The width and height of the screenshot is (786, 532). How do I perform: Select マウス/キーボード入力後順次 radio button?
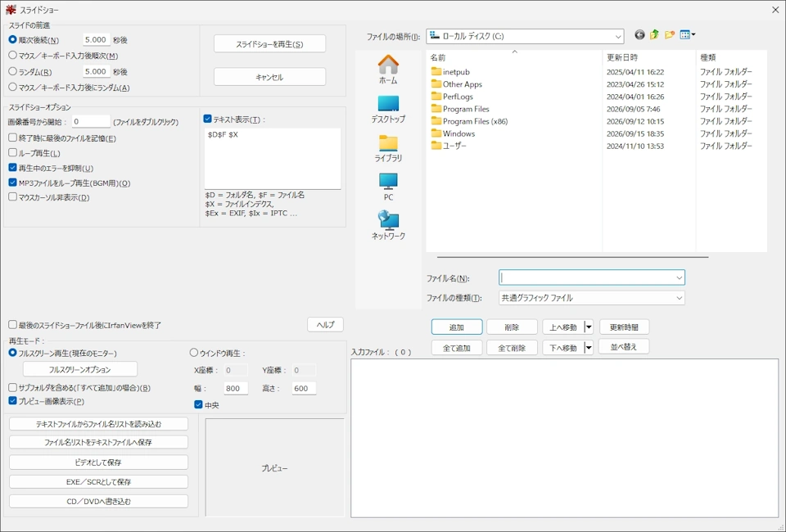coord(12,56)
